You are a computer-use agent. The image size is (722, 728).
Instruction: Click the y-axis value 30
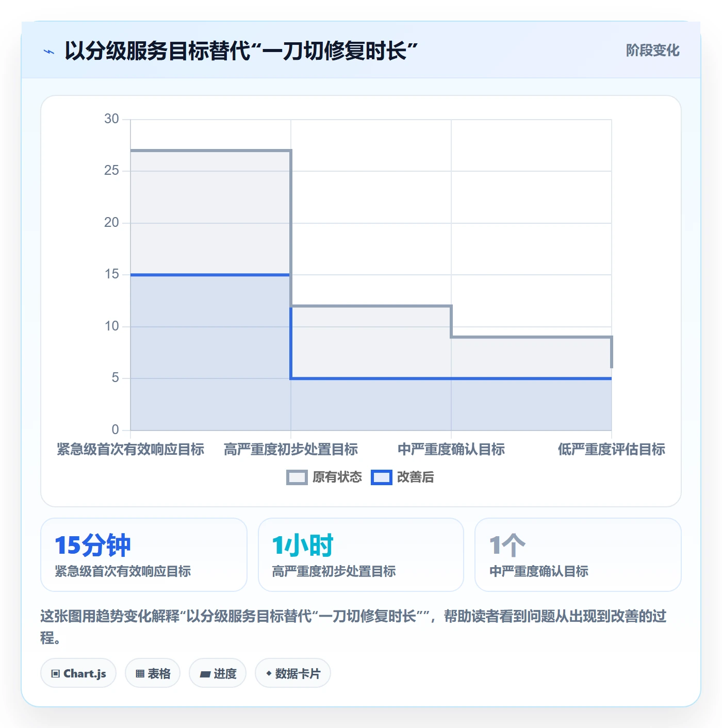coord(111,119)
